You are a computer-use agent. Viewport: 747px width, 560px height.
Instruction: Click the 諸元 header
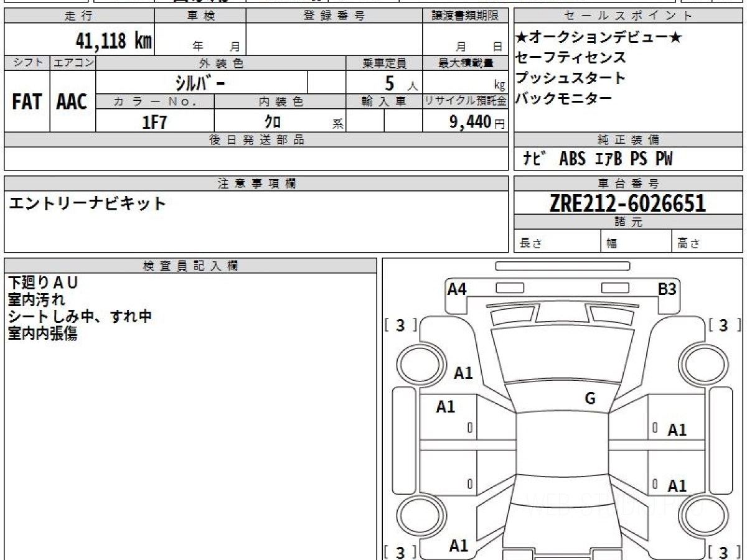(x=628, y=222)
